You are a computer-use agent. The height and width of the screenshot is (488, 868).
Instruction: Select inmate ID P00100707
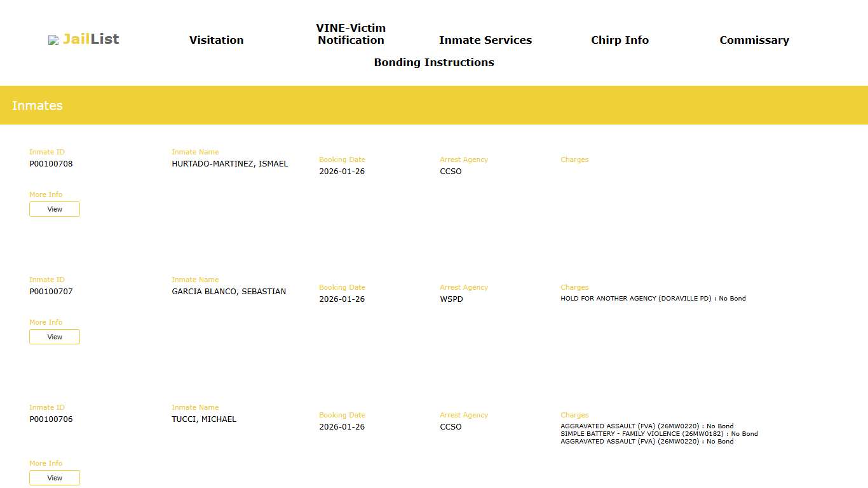[51, 292]
